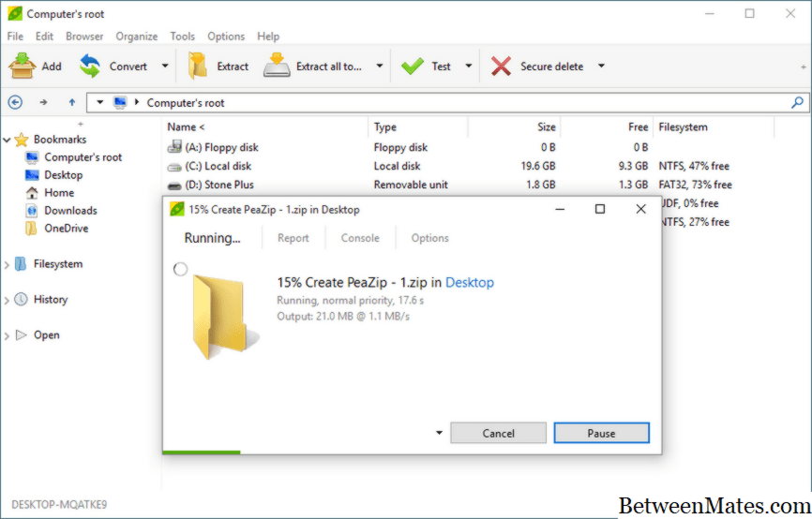The width and height of the screenshot is (812, 519).
Task: Click the Floppy disk drive icon
Action: (174, 147)
